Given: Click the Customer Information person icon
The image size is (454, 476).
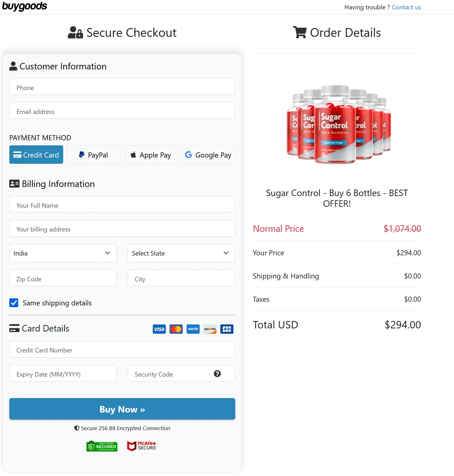Looking at the screenshot, I should [13, 66].
